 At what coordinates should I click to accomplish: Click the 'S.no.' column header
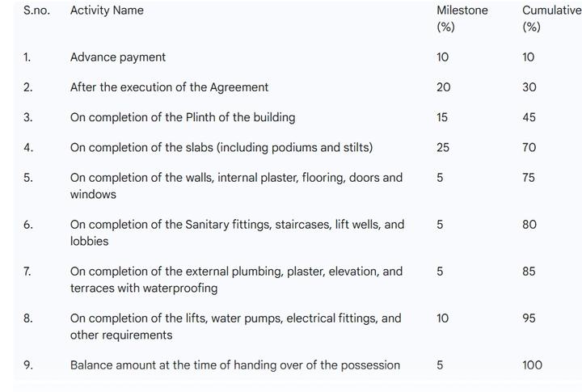click(36, 11)
